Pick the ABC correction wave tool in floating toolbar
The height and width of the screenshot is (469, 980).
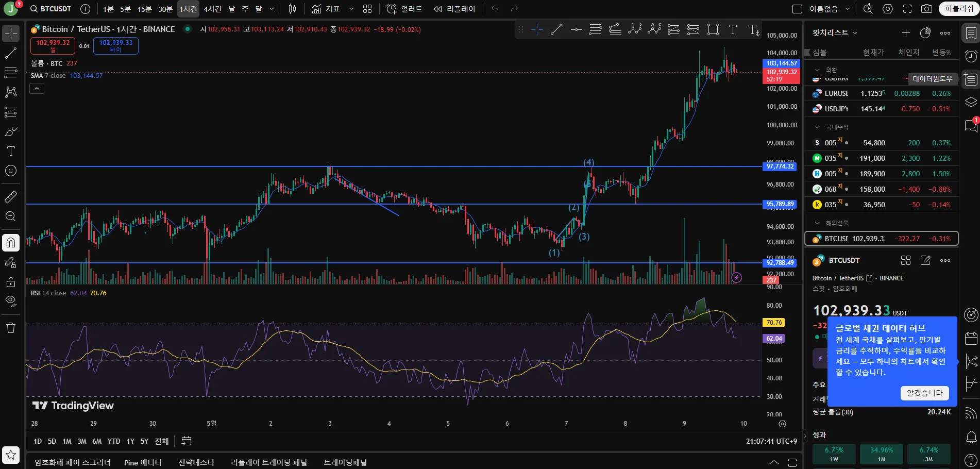[654, 30]
